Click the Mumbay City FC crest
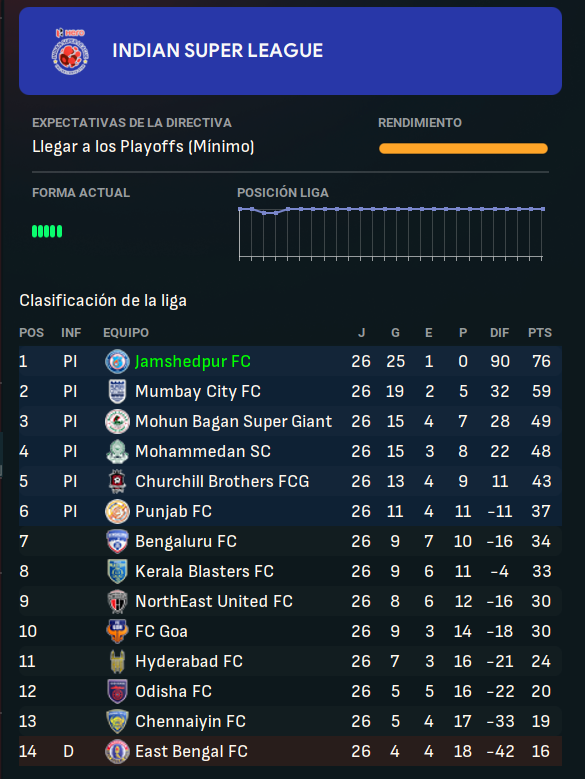The height and width of the screenshot is (779, 585). point(117,391)
